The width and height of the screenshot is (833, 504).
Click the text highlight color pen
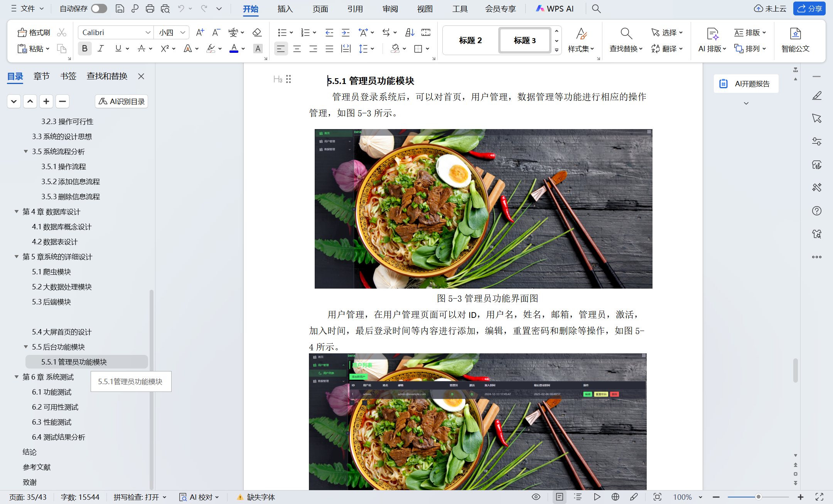tap(211, 49)
